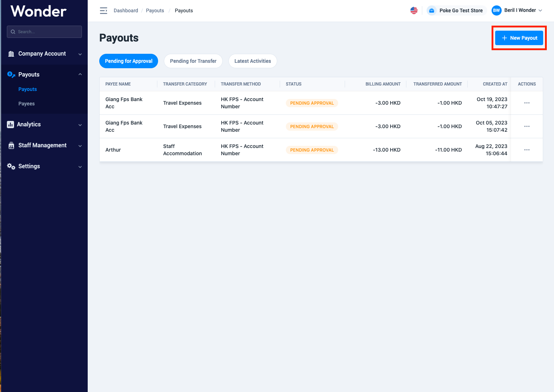This screenshot has width=554, height=392.
Task: Open actions menu for Oct 05, 2023 payout
Action: [x=527, y=126]
